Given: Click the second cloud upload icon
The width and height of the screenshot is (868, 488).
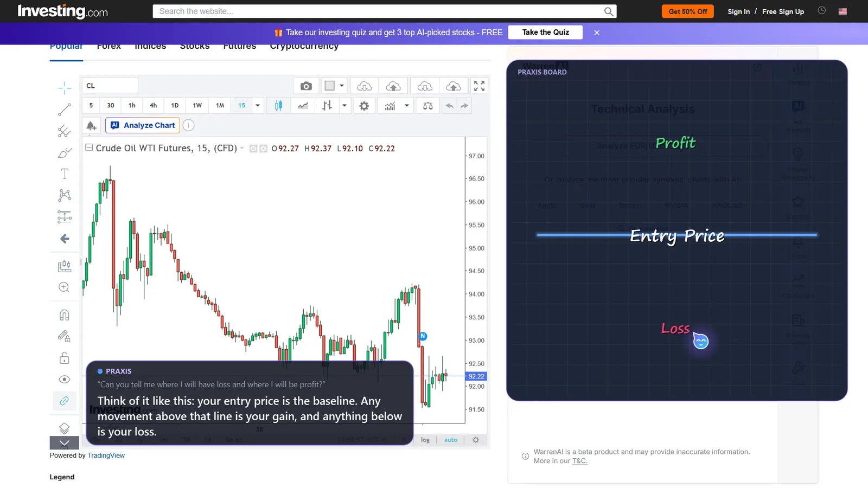Looking at the screenshot, I should click(454, 86).
